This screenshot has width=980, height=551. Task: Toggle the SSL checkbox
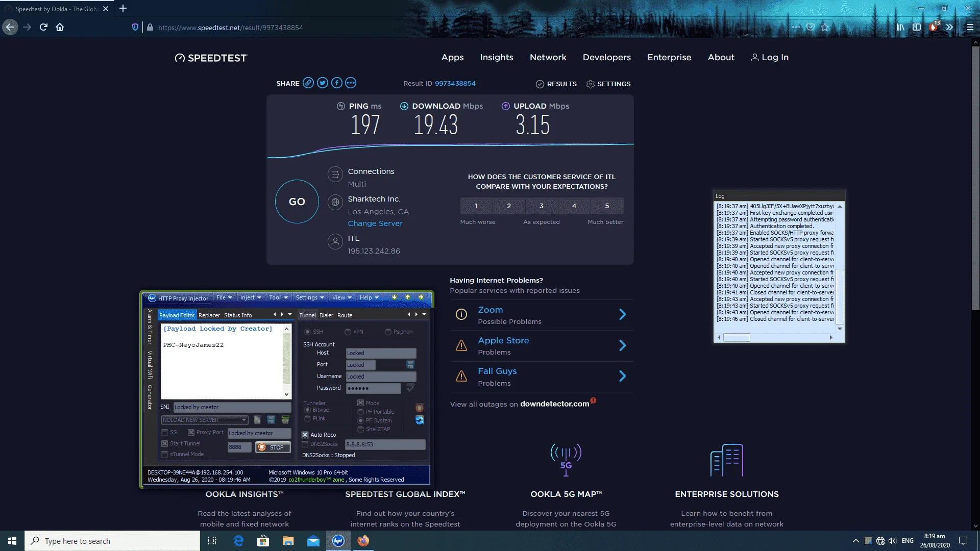tap(164, 432)
